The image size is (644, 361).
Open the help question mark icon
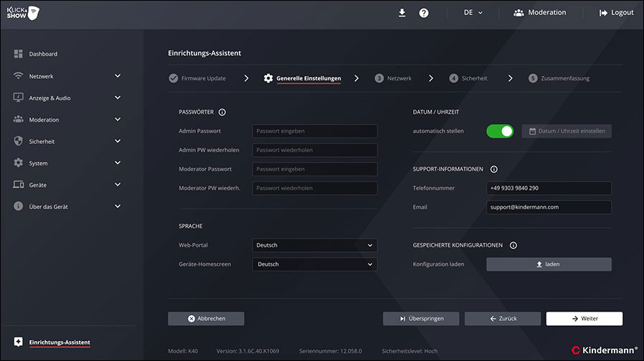(424, 13)
